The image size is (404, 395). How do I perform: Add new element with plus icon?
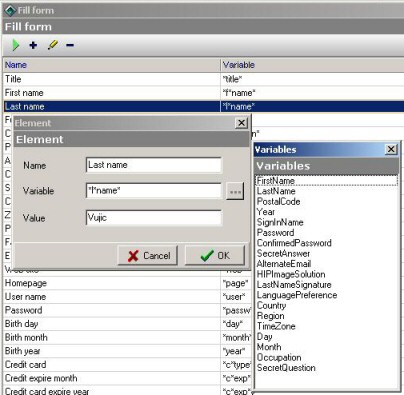(33, 45)
